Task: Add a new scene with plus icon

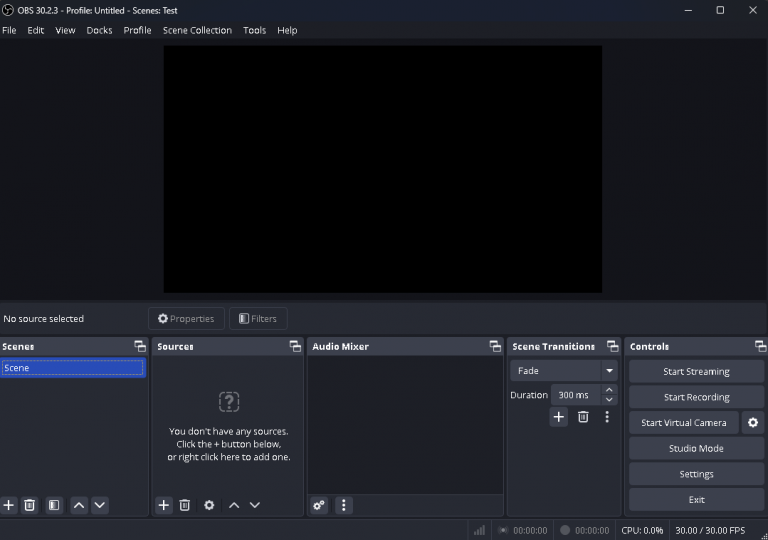Action: pyautogui.click(x=9, y=505)
